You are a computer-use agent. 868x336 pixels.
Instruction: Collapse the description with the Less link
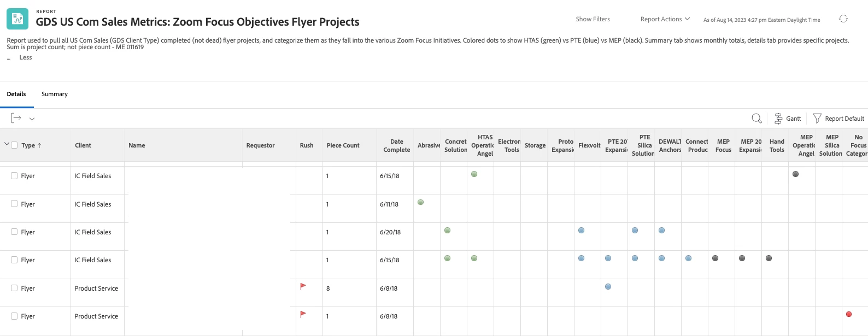click(26, 57)
